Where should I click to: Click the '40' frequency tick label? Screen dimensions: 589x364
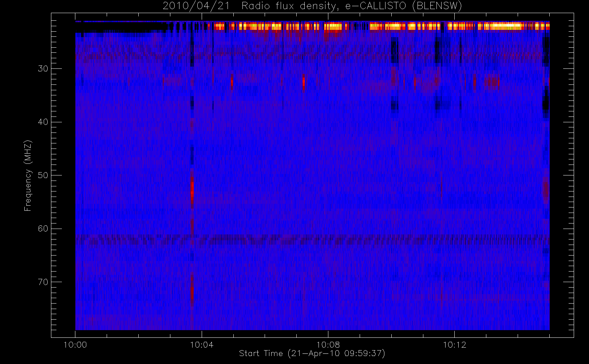[x=43, y=122]
